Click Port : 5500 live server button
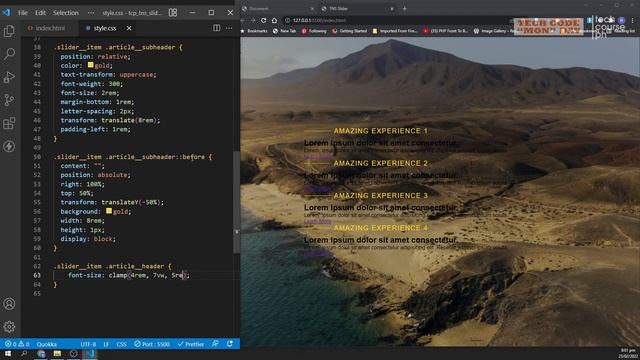640x360 pixels. tap(152, 344)
